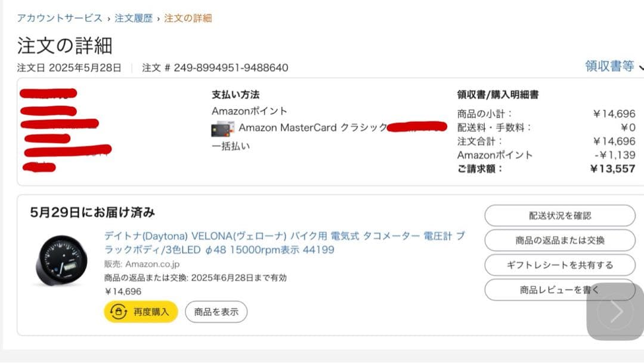
Task: Select ギフトレシートを共有する
Action: 559,264
